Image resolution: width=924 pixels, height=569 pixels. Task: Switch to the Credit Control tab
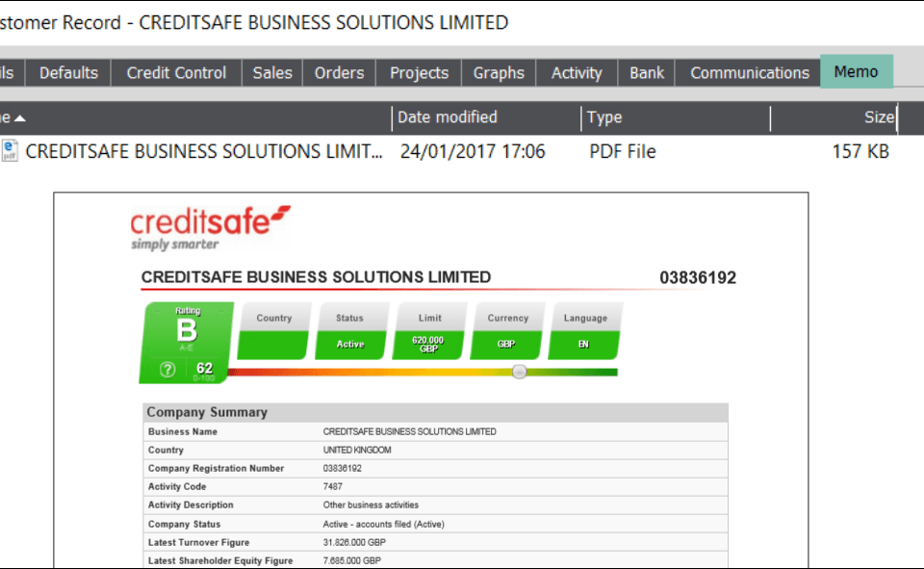[x=176, y=72]
